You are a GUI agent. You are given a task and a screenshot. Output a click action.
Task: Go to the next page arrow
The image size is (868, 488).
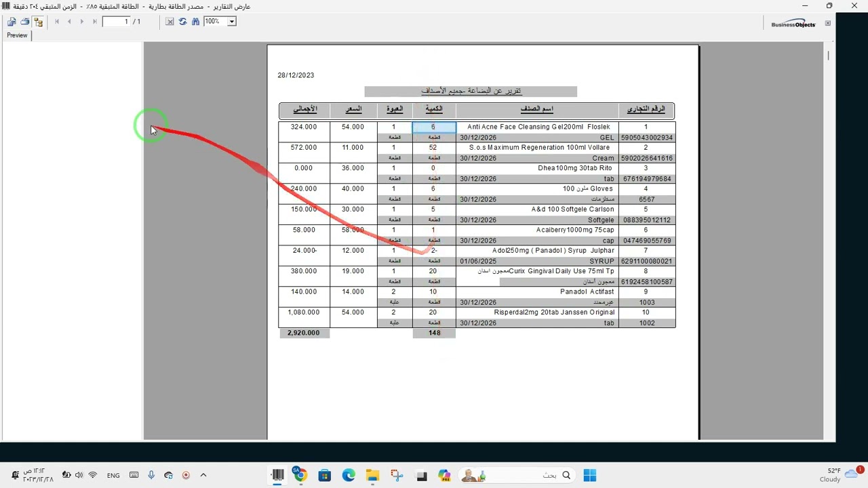[x=82, y=22]
